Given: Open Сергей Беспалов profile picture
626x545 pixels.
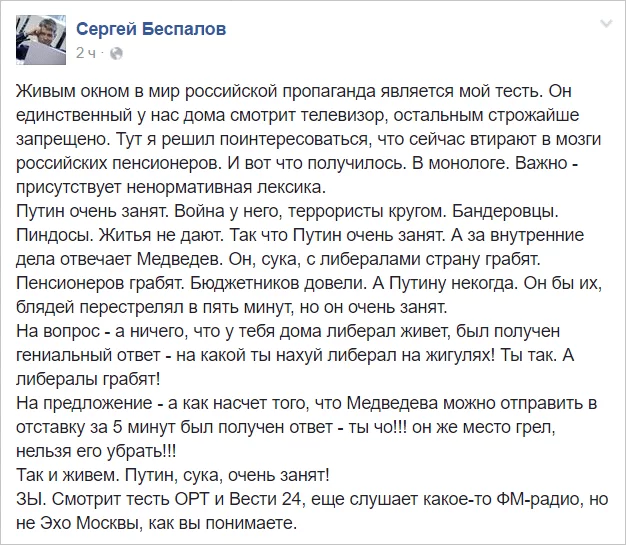Looking at the screenshot, I should (41, 40).
